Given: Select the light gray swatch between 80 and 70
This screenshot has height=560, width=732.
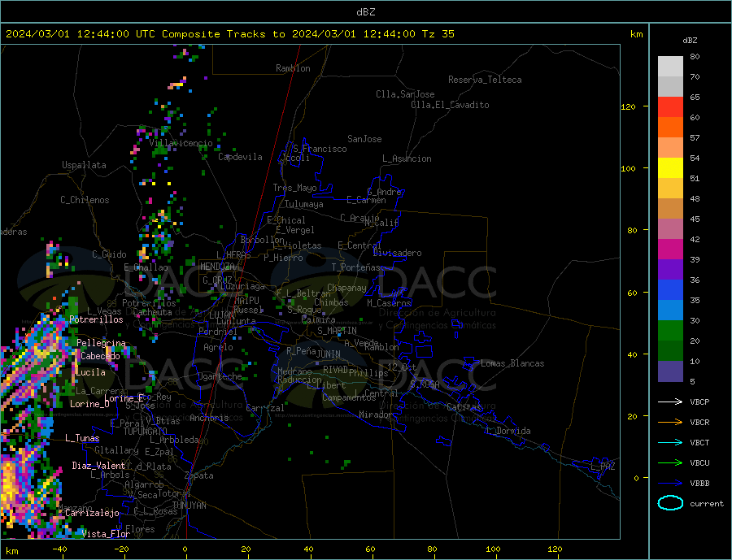Looking at the screenshot, I should click(x=670, y=67).
